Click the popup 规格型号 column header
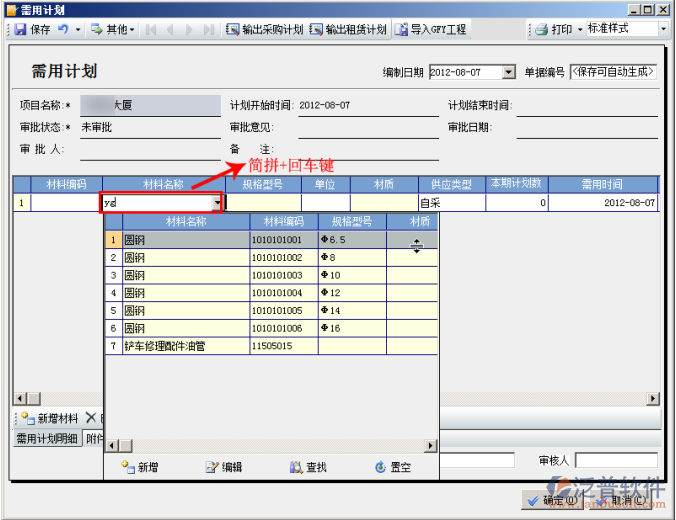This screenshot has height=520, width=676. click(352, 222)
